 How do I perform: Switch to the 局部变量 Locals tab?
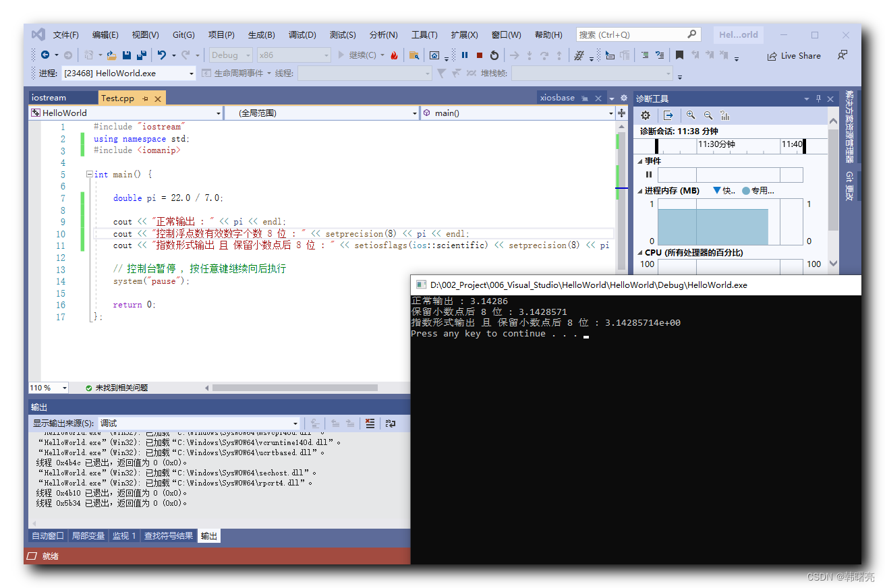point(88,536)
